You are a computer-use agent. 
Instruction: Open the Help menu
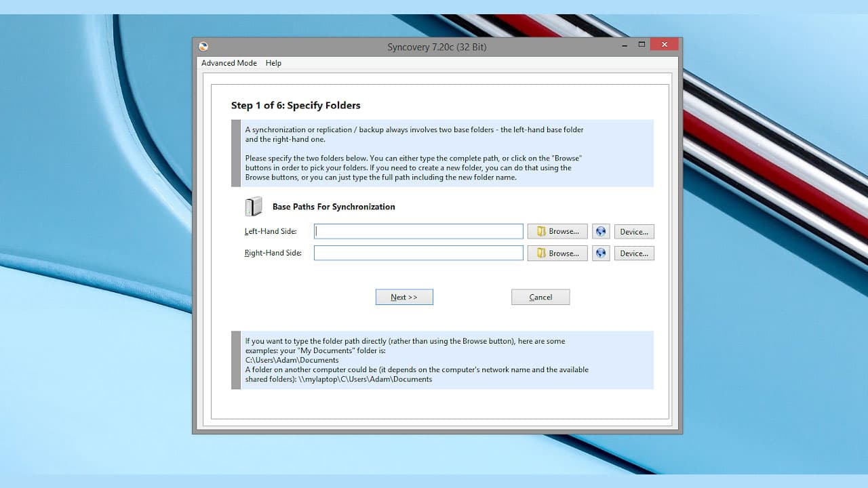(x=273, y=63)
